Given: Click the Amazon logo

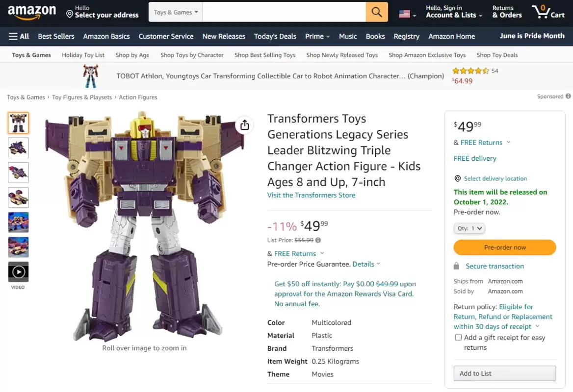Looking at the screenshot, I should click(32, 12).
